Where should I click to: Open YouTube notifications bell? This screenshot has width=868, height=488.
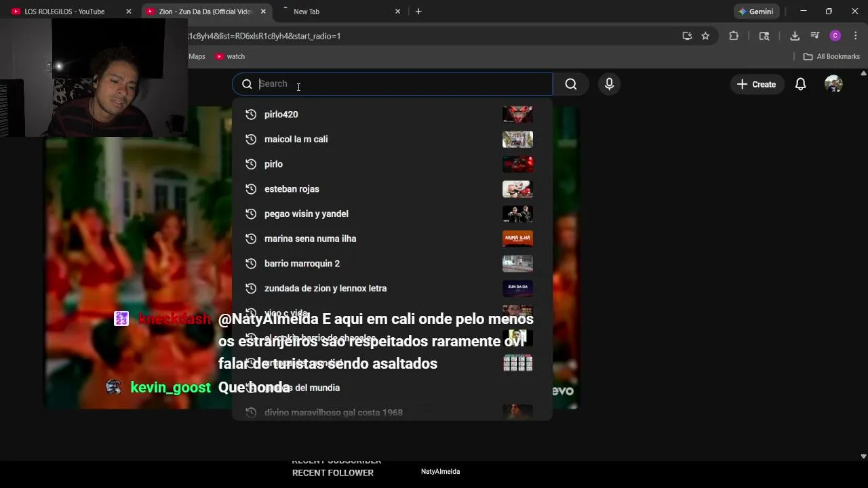pos(801,84)
